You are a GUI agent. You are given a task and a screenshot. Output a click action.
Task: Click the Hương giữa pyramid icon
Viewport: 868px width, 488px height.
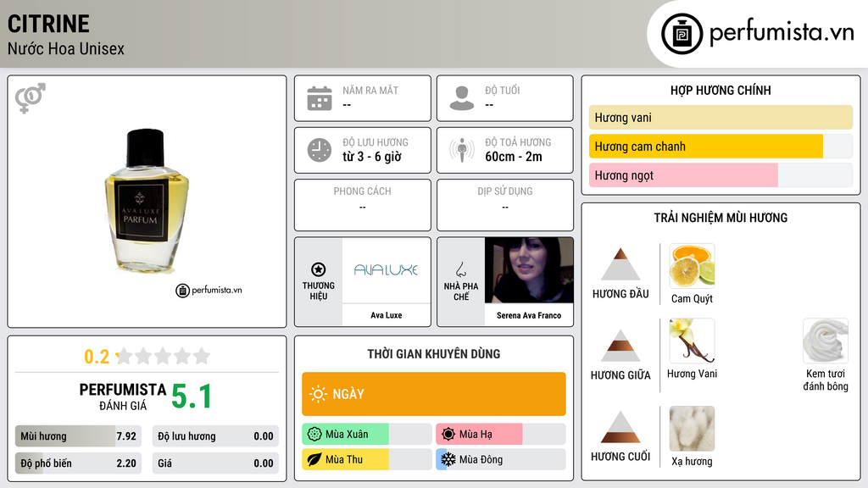click(x=620, y=346)
